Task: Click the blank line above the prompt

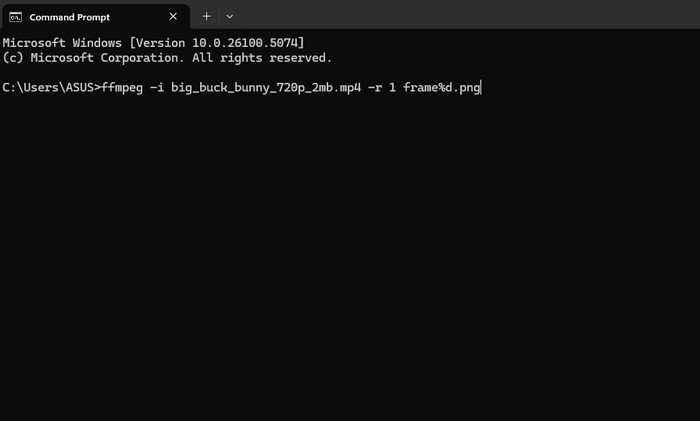Action: (x=200, y=72)
